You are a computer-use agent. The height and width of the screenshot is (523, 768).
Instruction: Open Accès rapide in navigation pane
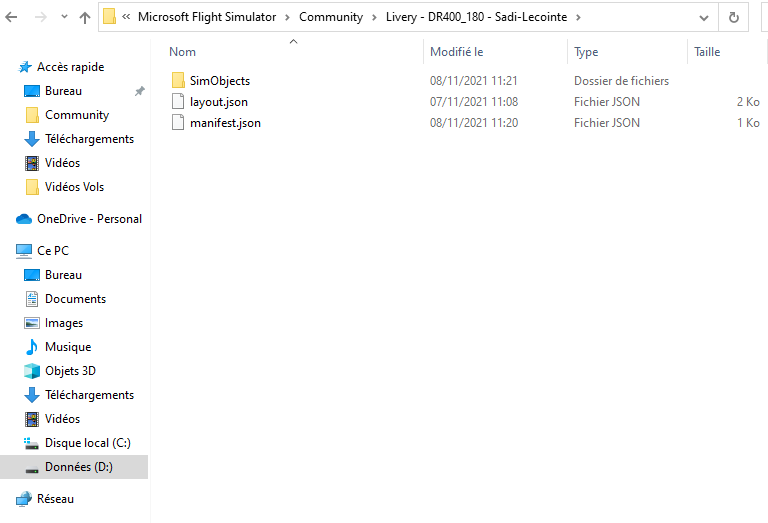pyautogui.click(x=71, y=67)
